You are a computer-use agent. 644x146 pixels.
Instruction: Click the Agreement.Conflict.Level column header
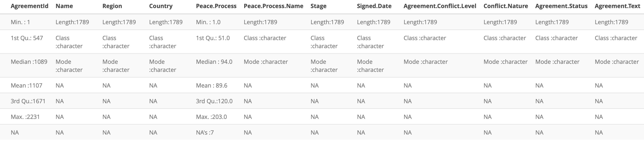(x=439, y=6)
